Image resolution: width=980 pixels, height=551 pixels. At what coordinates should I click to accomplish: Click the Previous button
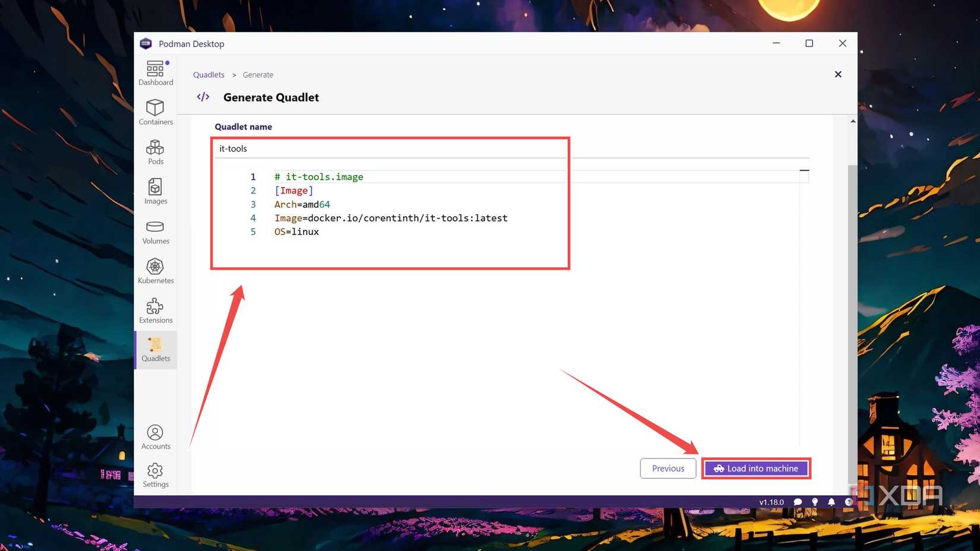pos(668,468)
